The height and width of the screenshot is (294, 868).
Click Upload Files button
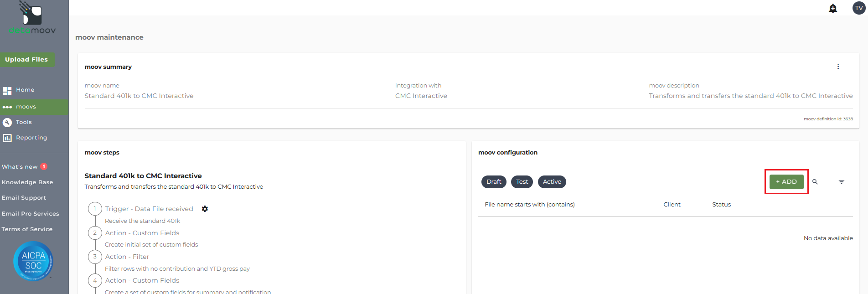click(26, 60)
